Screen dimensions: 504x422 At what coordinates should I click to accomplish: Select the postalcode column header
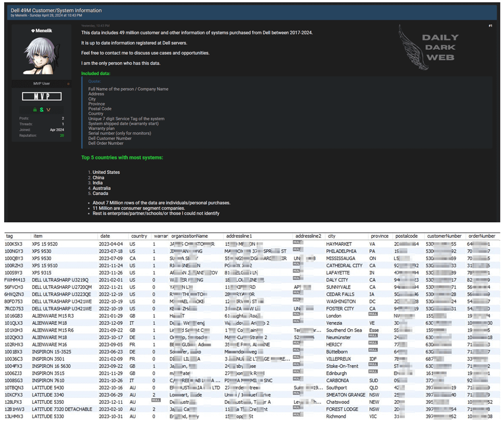pos(406,236)
